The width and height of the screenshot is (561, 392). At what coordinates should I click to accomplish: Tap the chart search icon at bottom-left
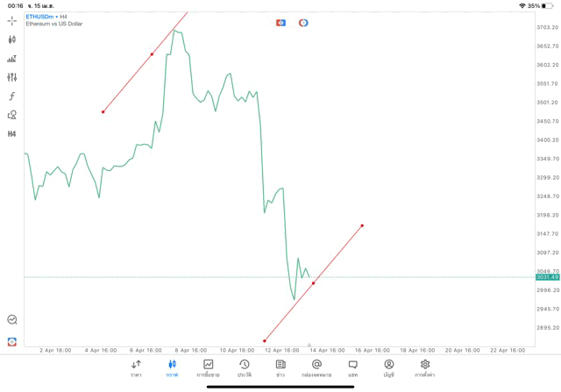[x=12, y=320]
